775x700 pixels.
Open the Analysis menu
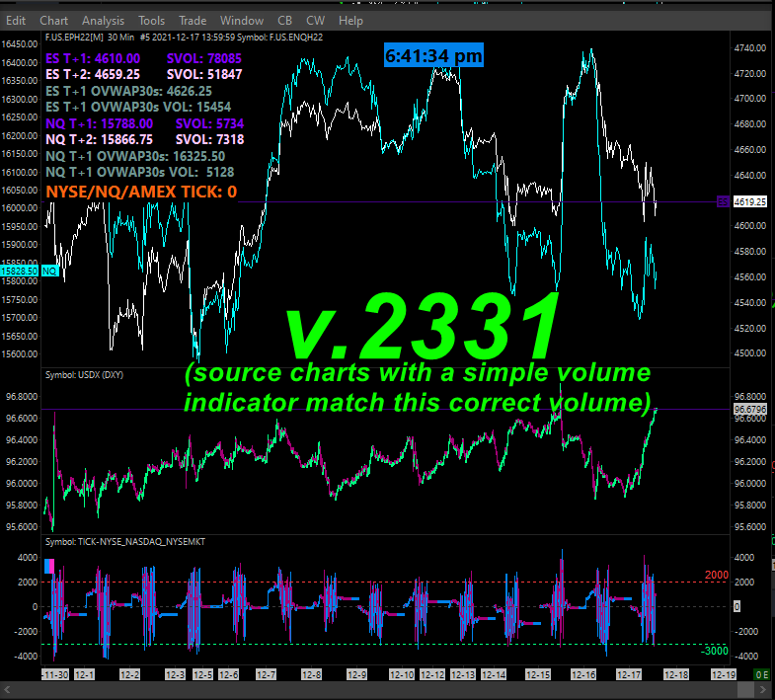coord(103,21)
